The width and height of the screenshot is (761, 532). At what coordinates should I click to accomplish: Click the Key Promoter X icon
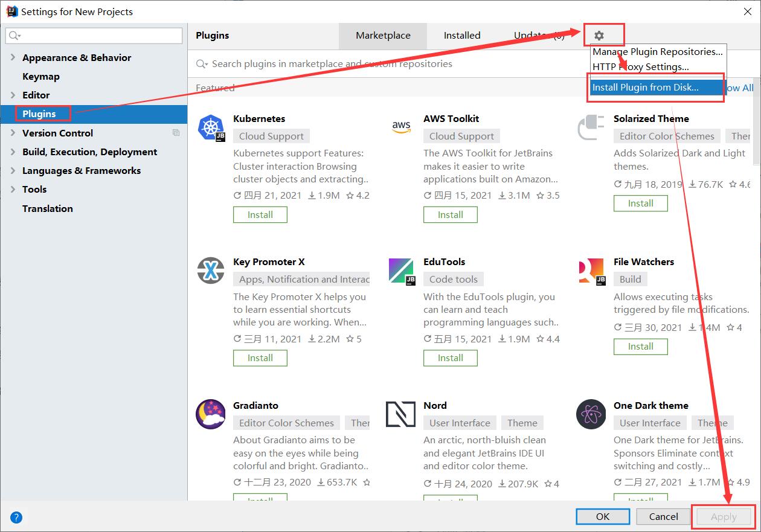(211, 271)
